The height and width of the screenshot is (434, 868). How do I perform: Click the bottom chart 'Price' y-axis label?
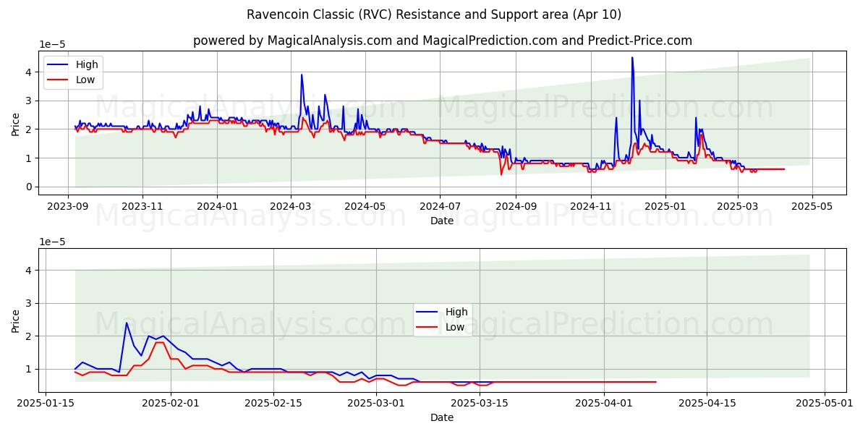[x=16, y=321]
